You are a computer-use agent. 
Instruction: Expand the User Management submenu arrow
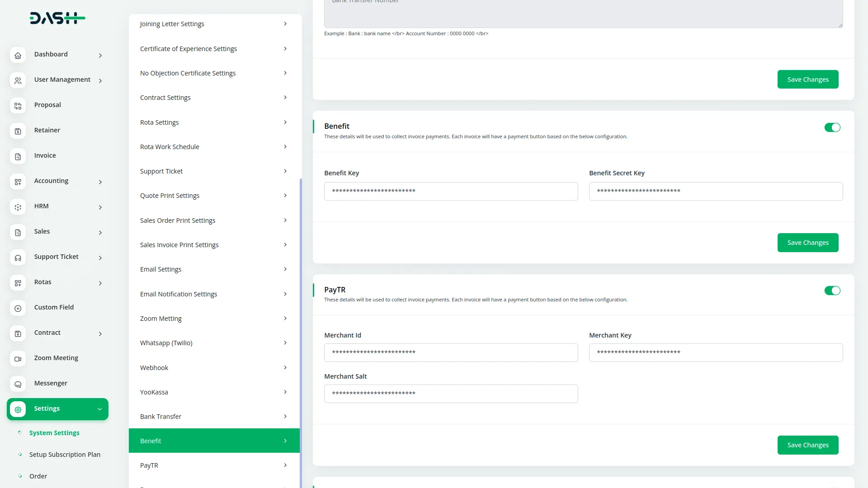[x=100, y=80]
